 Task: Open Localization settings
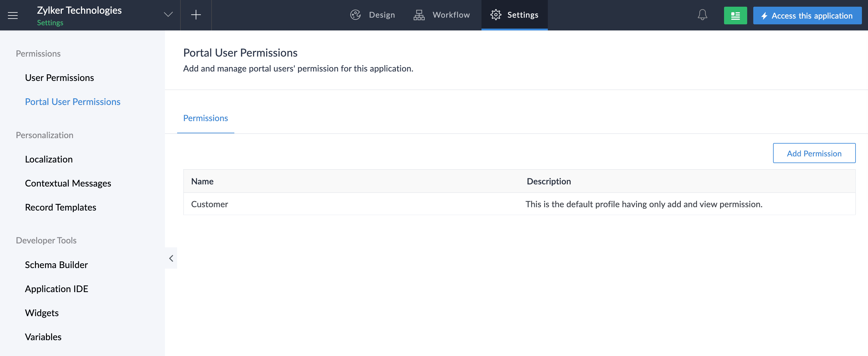(x=49, y=159)
